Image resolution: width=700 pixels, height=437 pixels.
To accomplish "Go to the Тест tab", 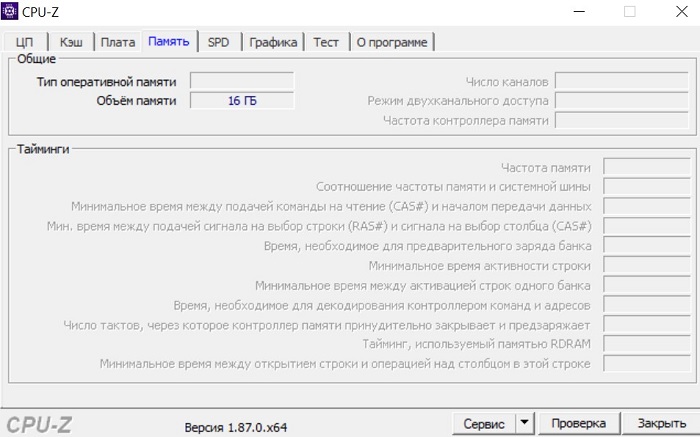I will (x=326, y=42).
